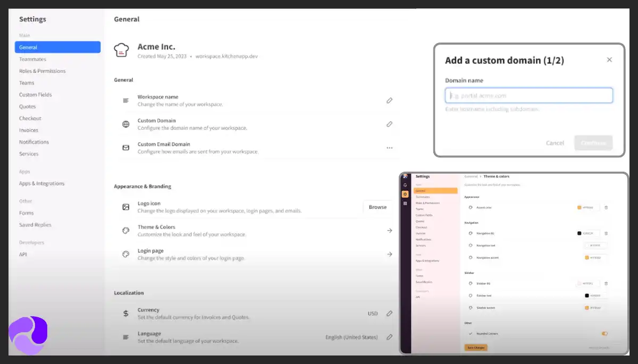Select Apps & Integrations in the sidebar
This screenshot has height=364, width=638.
tap(41, 183)
